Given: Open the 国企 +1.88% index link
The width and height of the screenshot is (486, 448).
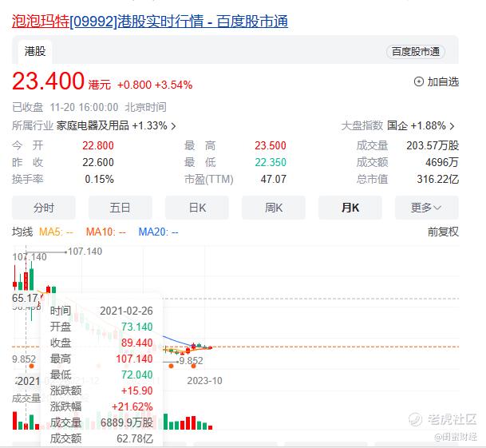Looking at the screenshot, I should 417,125.
